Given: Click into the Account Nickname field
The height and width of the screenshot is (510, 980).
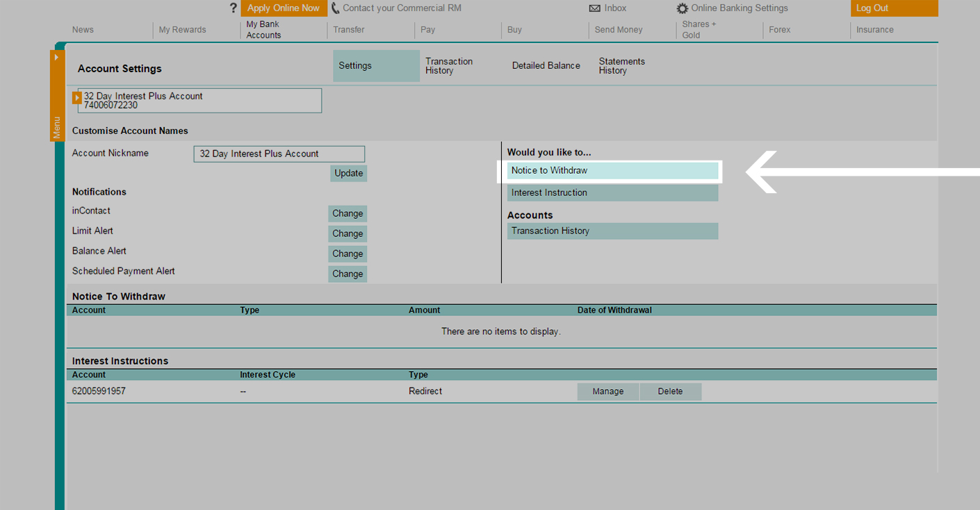Looking at the screenshot, I should (279, 154).
